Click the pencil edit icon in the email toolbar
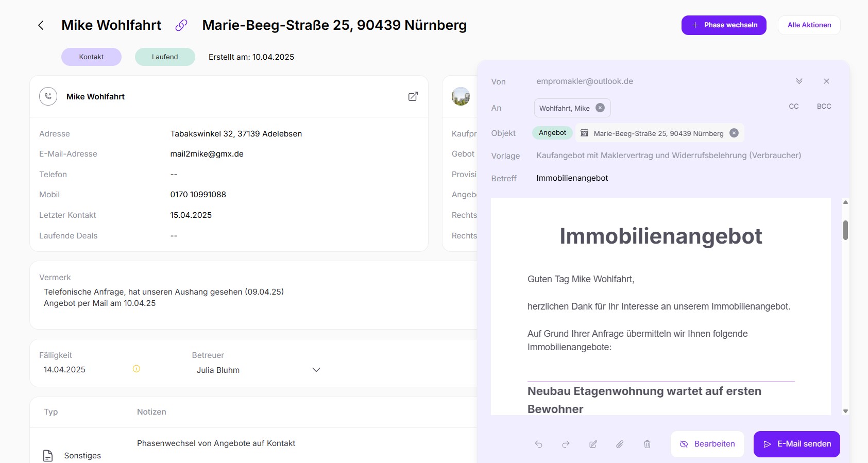The height and width of the screenshot is (463, 868). point(593,444)
